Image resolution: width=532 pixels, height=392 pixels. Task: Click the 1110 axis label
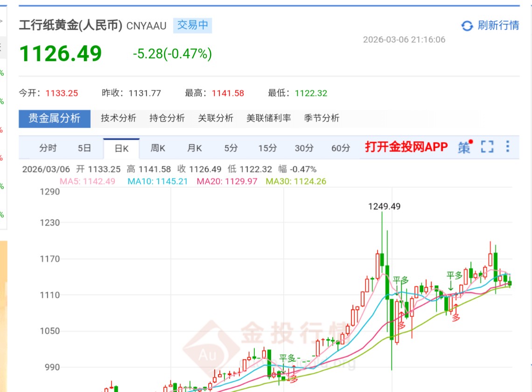tap(50, 295)
